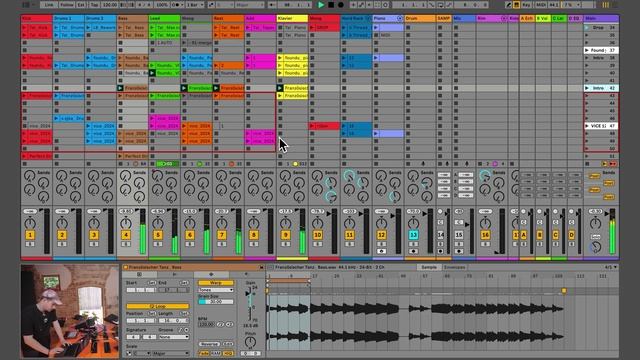The width and height of the screenshot is (640, 360).
Task: Open the Major scale dropdown in control bar
Action: click(250, 5)
